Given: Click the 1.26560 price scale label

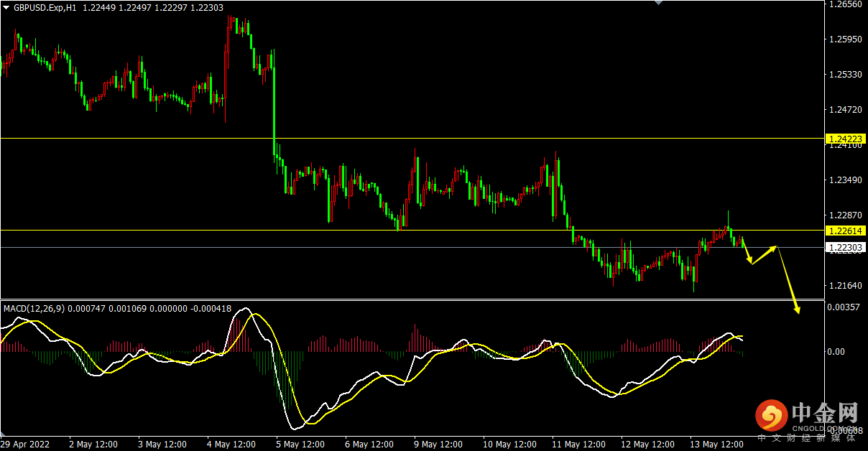Looking at the screenshot, I should [845, 4].
